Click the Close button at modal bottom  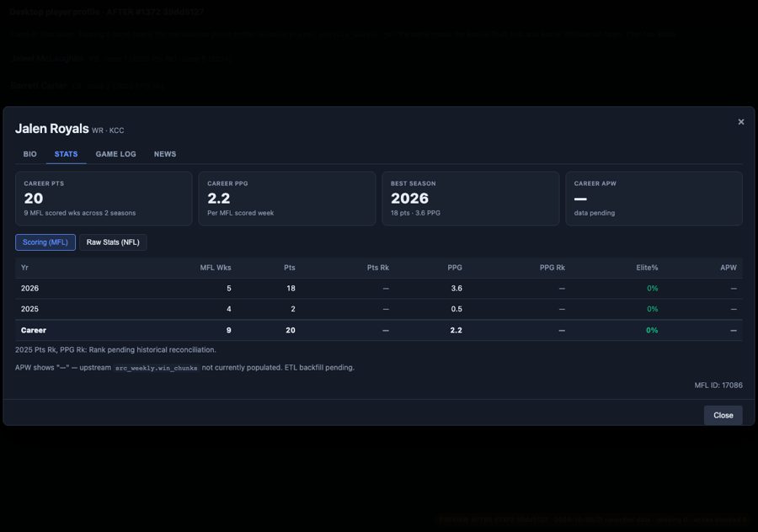[x=723, y=415]
